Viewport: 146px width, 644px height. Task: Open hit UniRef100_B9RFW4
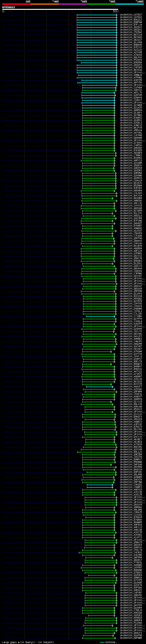click(x=131, y=22)
